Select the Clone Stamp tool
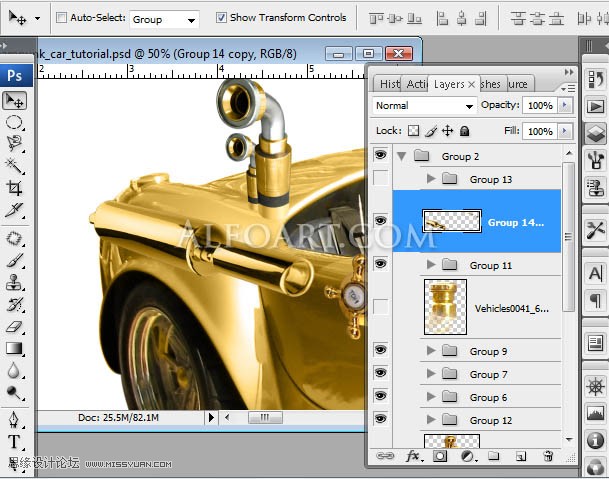The image size is (609, 479). [x=14, y=282]
